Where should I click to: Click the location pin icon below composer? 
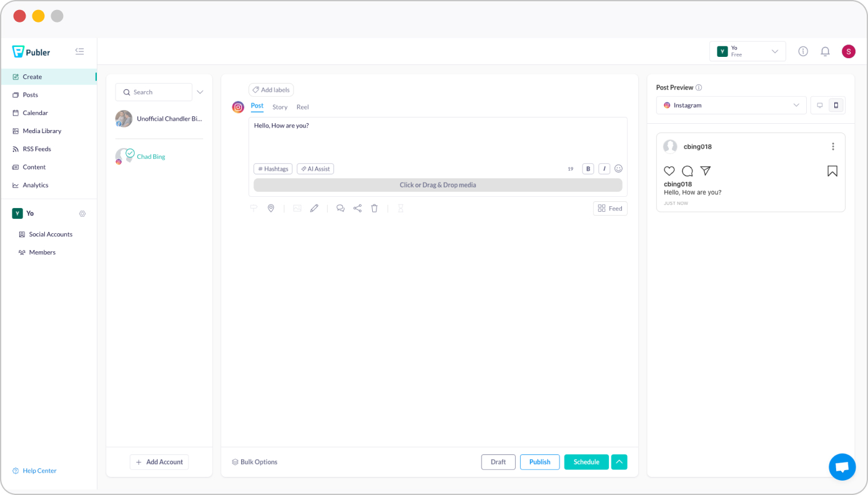tap(271, 209)
